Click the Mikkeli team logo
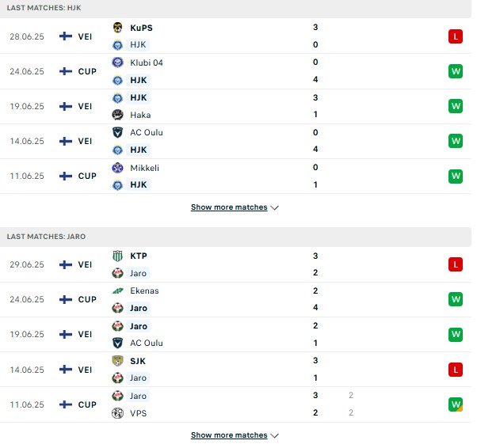477x448 pixels. tap(117, 168)
